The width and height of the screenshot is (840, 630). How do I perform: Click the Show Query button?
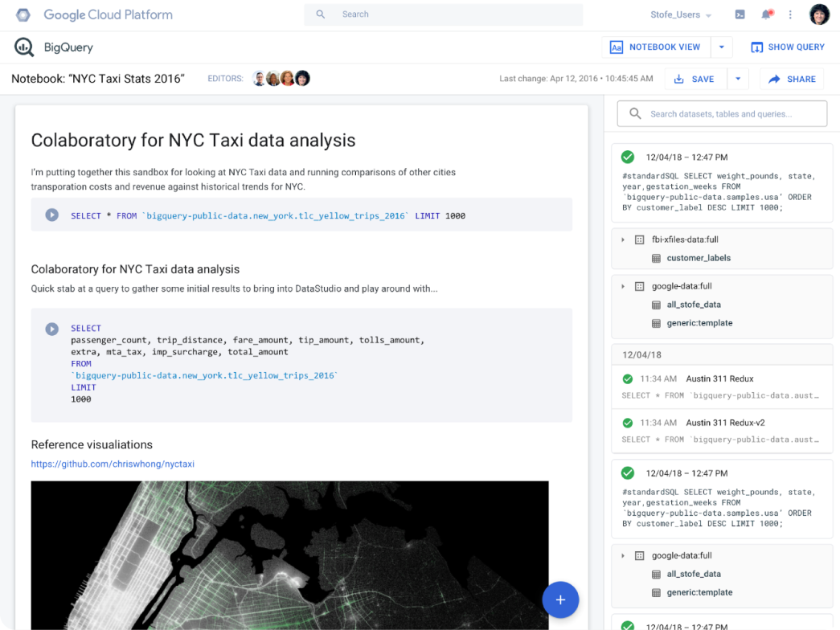coord(787,47)
